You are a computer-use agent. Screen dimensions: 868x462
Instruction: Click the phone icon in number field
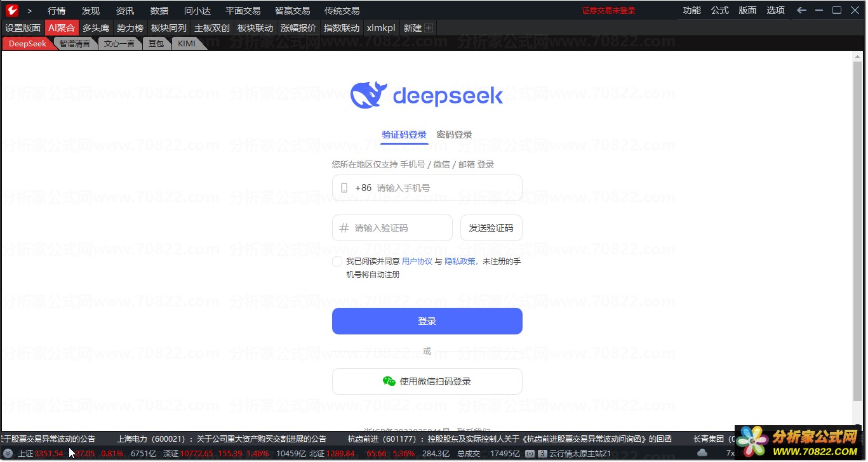tap(344, 188)
